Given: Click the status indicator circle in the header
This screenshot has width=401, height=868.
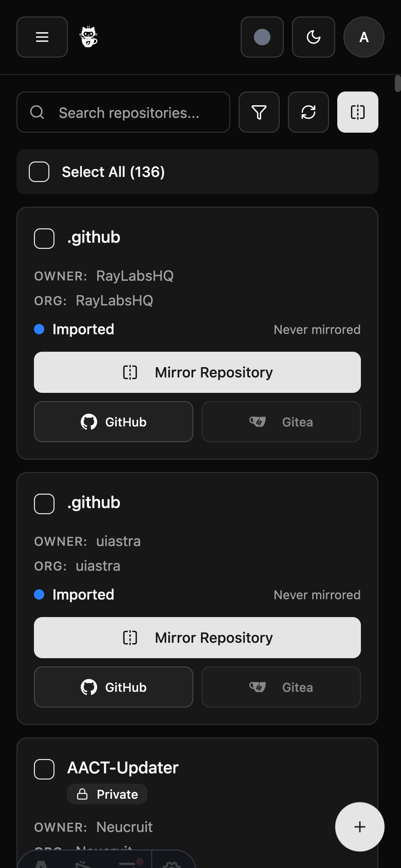Looking at the screenshot, I should tap(262, 37).
